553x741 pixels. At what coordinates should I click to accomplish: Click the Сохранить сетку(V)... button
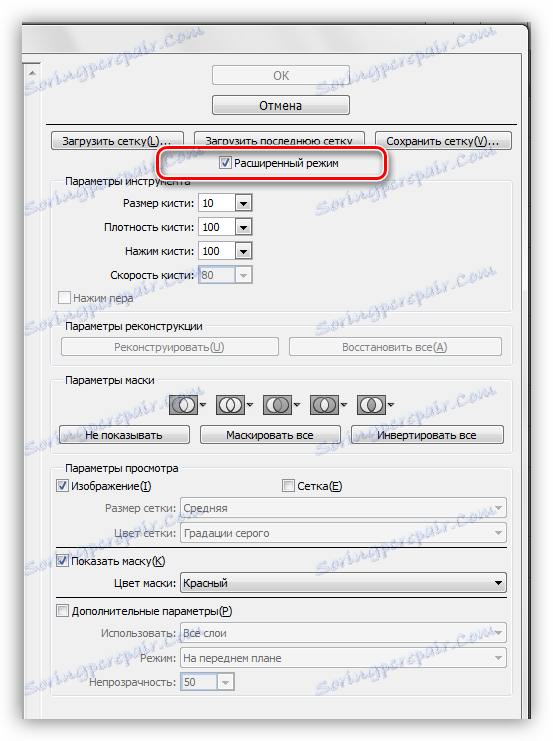coord(443,141)
